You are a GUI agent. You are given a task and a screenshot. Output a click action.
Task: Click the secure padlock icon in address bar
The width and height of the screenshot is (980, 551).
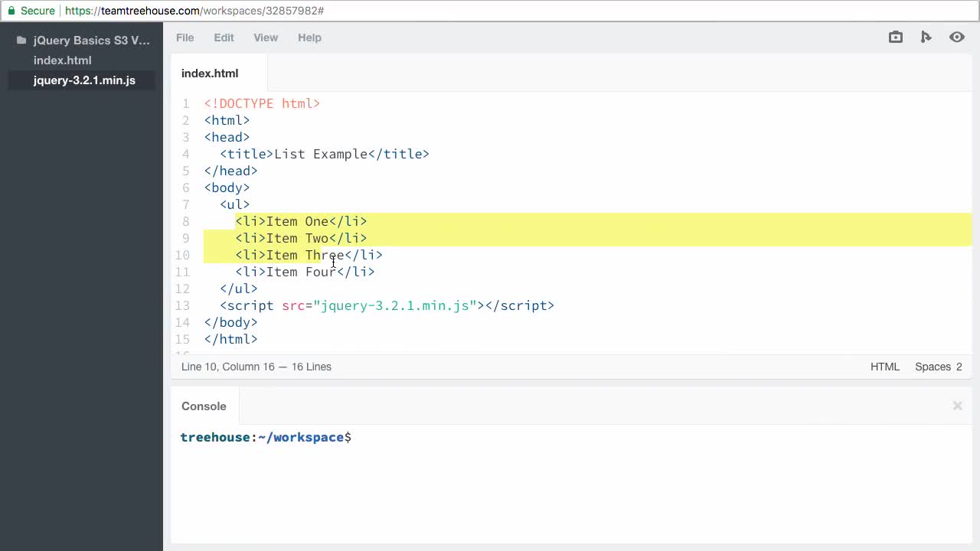[x=11, y=11]
